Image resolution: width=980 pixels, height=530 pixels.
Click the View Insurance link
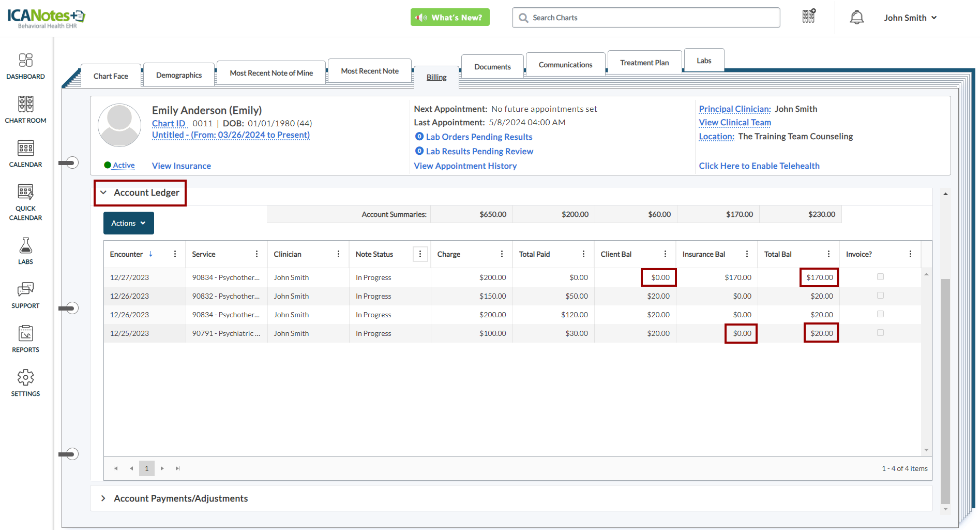pos(181,166)
